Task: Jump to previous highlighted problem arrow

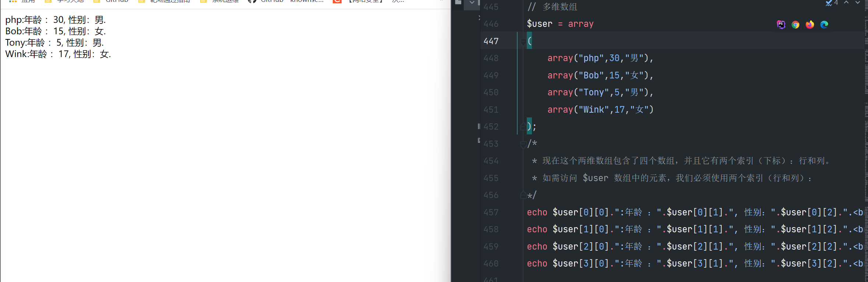Action: (x=846, y=3)
